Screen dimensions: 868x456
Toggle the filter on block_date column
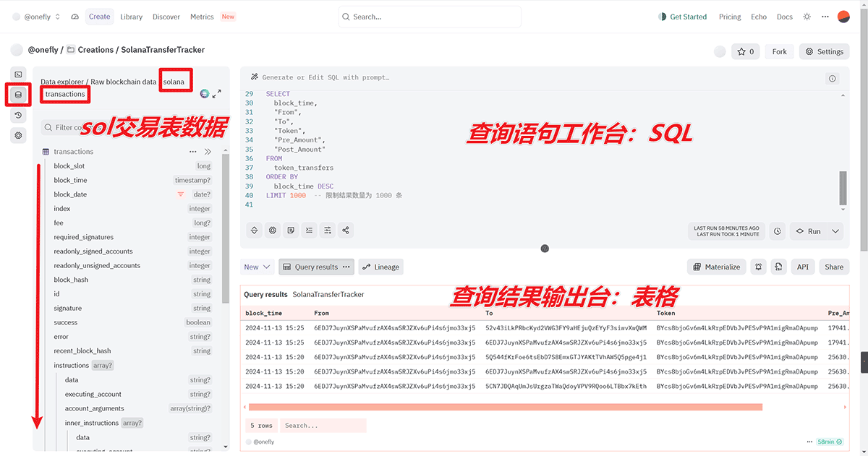180,194
